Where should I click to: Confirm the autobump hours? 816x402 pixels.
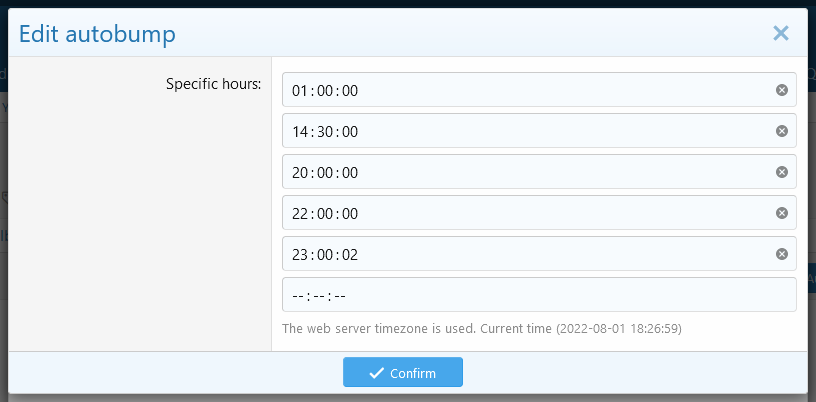tap(403, 373)
